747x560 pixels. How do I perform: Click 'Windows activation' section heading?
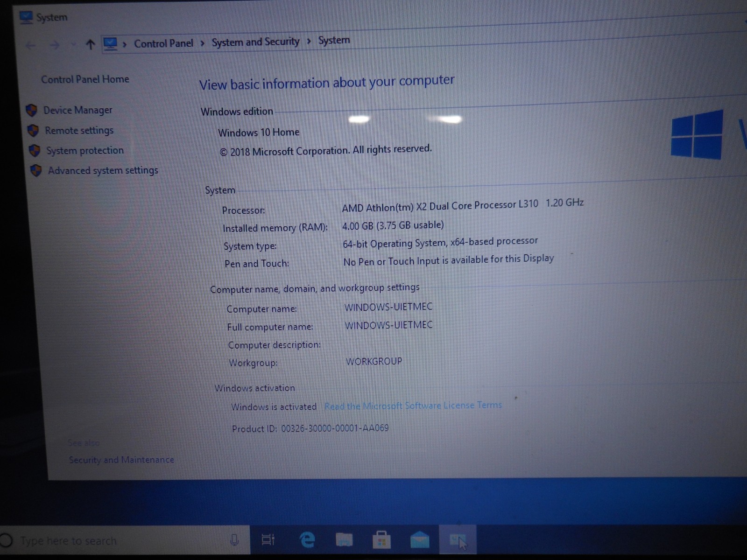click(x=254, y=388)
